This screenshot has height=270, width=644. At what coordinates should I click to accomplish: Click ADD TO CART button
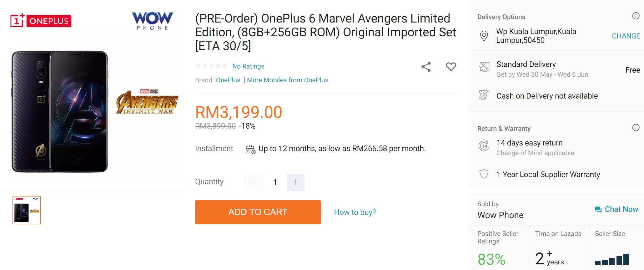(258, 212)
